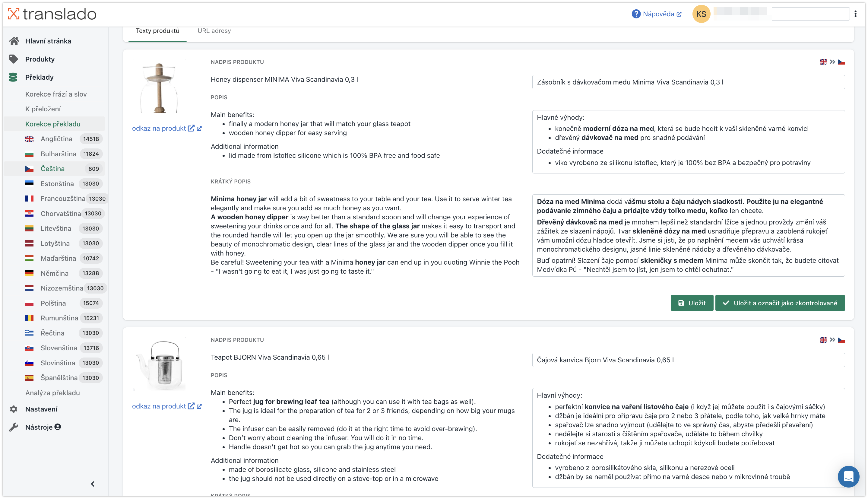Open Analýza překladu in sidebar
Screen dimensions: 868x499
click(52, 393)
